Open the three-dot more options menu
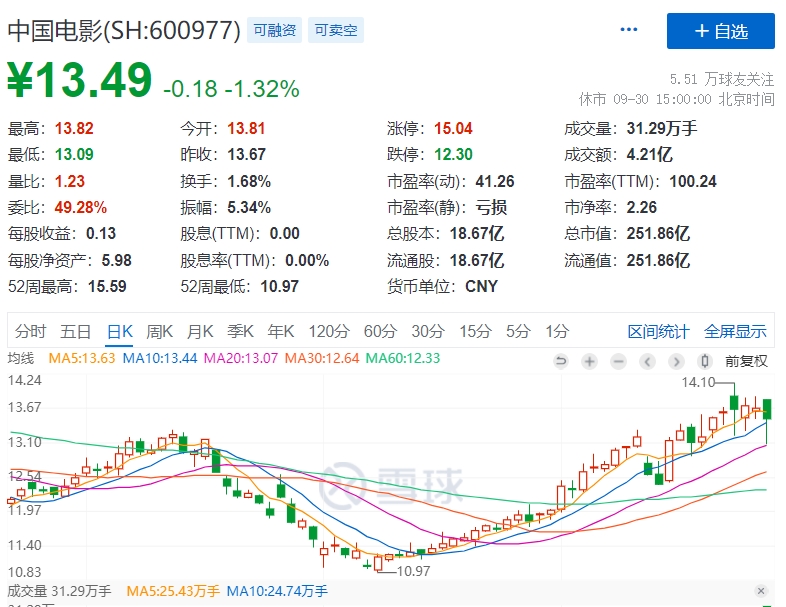The width and height of the screenshot is (786, 607). pos(629,30)
